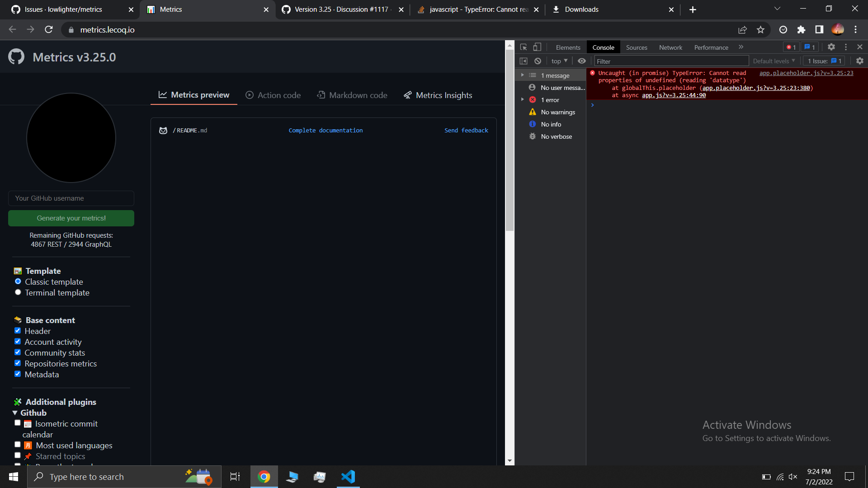Open app.js?v=3.25:44:90 stack trace link

[674, 95]
